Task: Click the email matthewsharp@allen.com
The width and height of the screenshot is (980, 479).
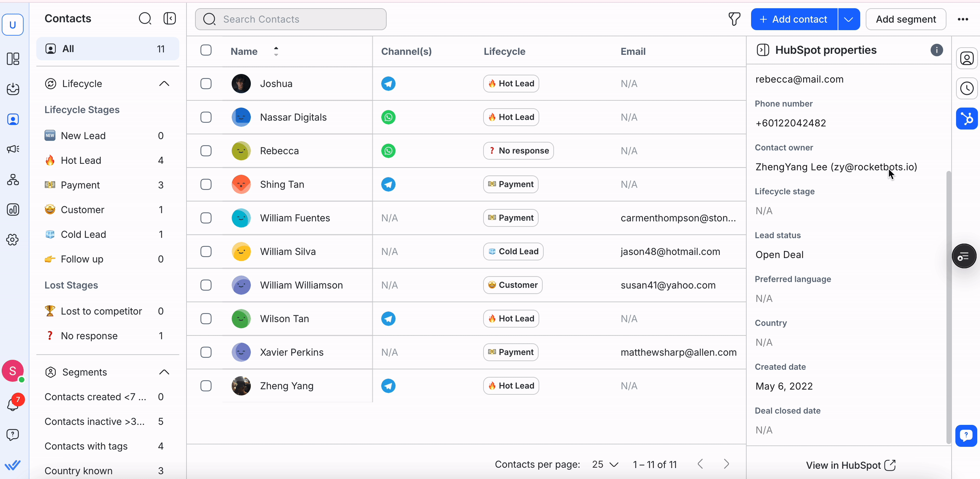Action: coord(678,352)
